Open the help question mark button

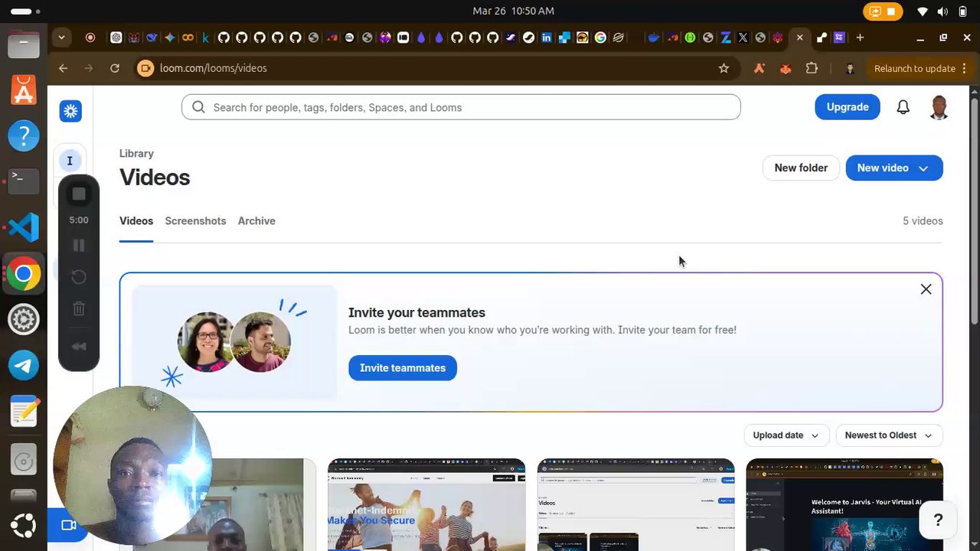point(938,520)
